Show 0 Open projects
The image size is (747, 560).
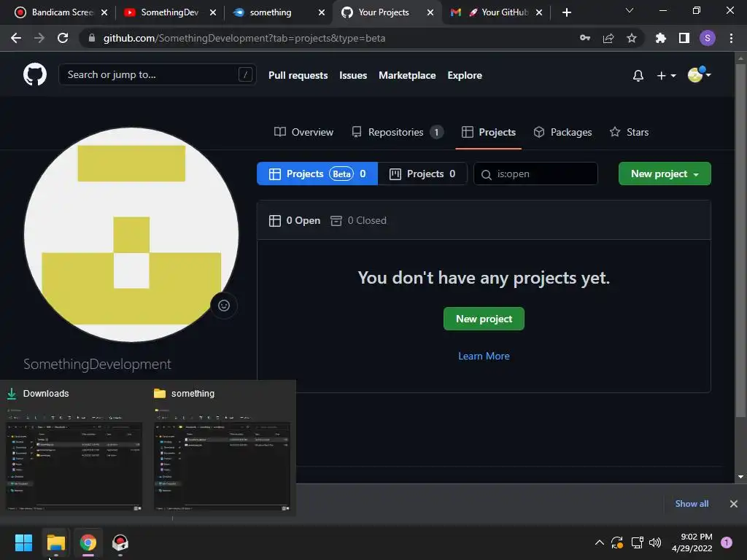(295, 220)
